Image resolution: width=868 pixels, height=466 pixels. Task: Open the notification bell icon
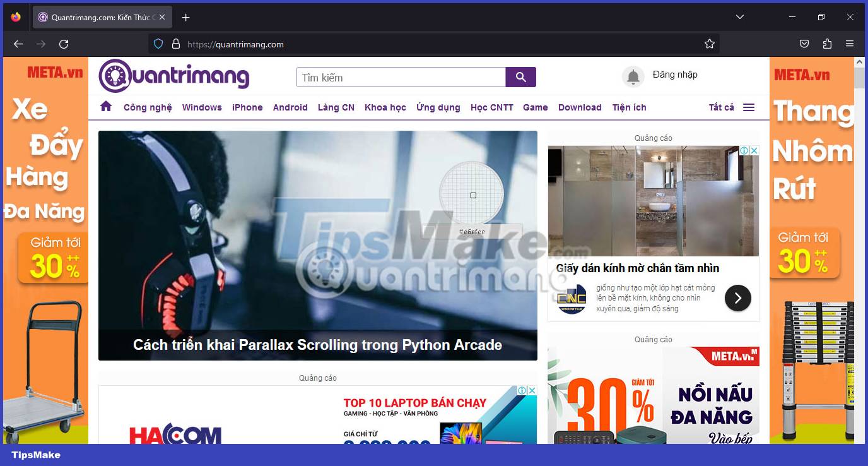point(633,77)
